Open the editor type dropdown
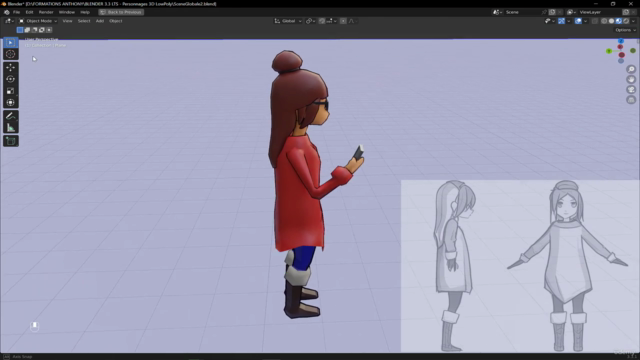 click(x=9, y=21)
